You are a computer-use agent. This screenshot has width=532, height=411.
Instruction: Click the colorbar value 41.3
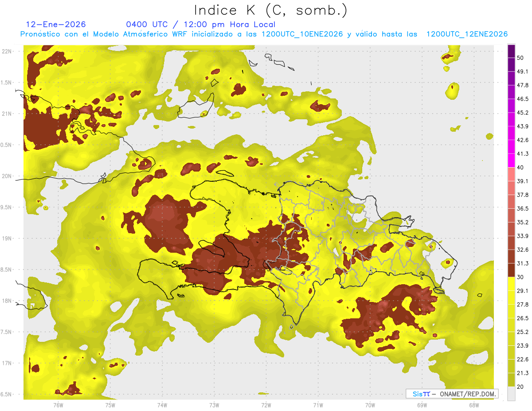(522, 154)
